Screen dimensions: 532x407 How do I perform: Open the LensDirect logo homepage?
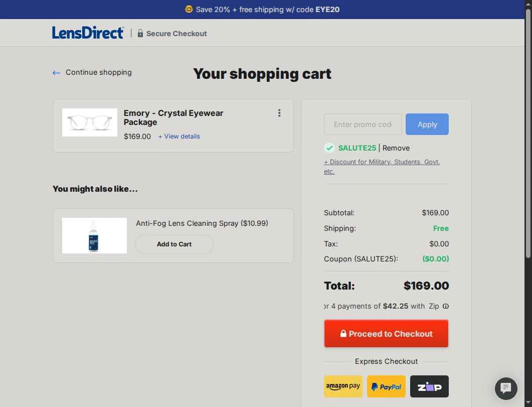tap(88, 33)
